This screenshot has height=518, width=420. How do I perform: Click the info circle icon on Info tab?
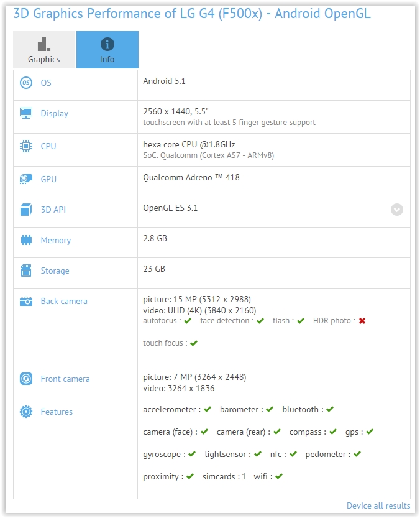(107, 44)
